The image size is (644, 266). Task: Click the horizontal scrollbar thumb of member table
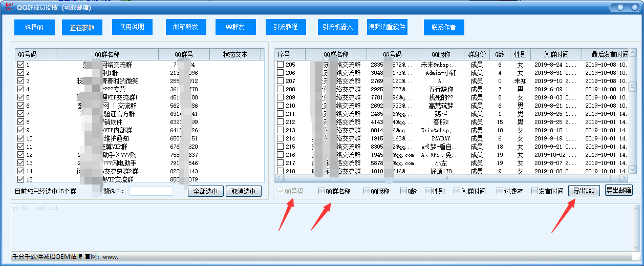446,178
